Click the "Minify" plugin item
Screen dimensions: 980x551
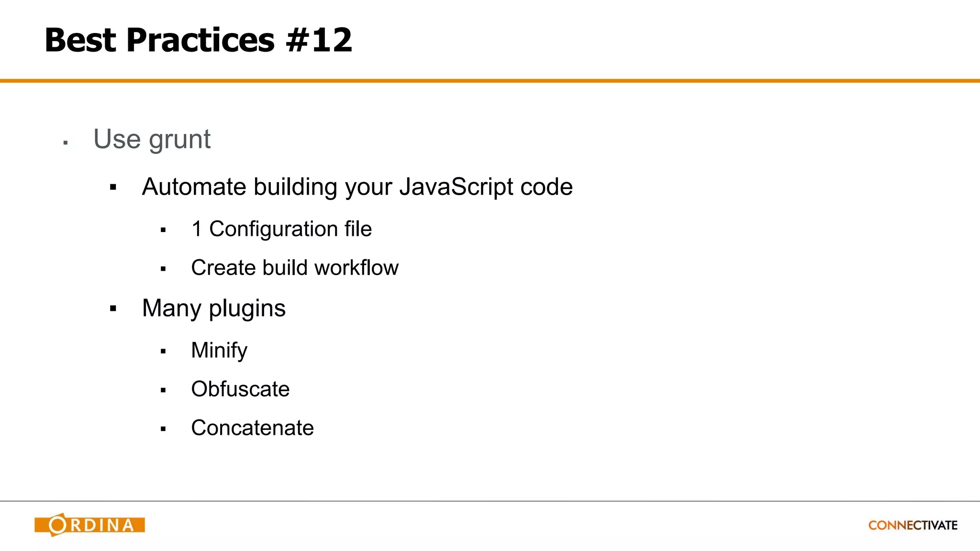pyautogui.click(x=219, y=350)
